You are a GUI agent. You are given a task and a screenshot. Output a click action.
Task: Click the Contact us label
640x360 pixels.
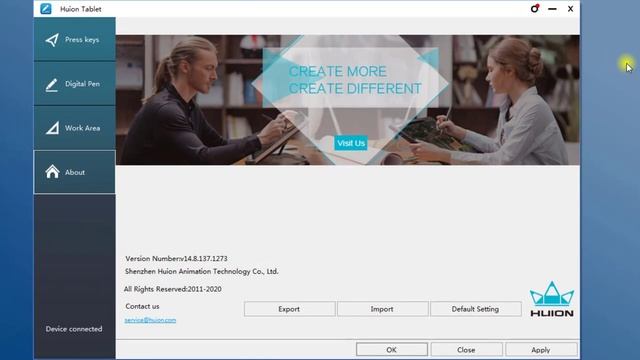pyautogui.click(x=142, y=306)
